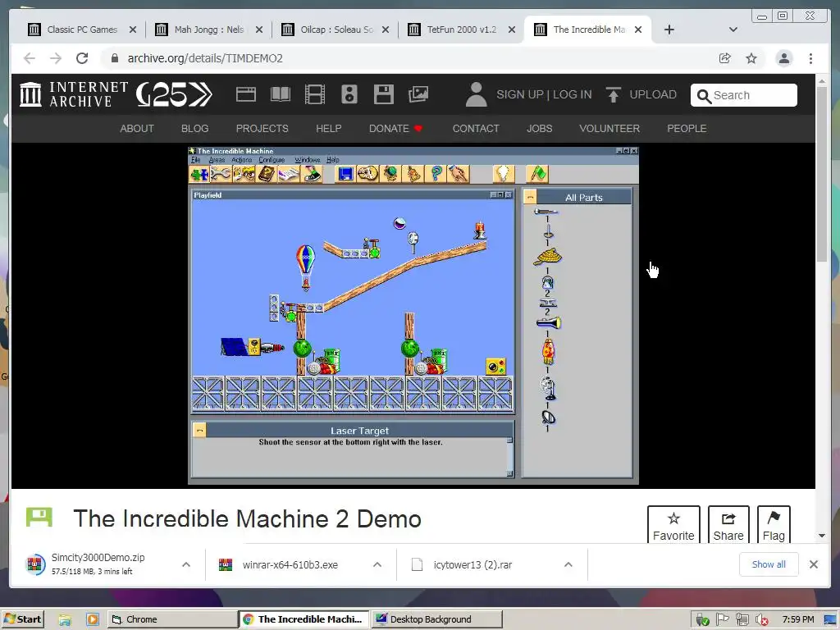The height and width of the screenshot is (630, 840).
Task: Open the Internet Archive web window icon
Action: (x=246, y=94)
